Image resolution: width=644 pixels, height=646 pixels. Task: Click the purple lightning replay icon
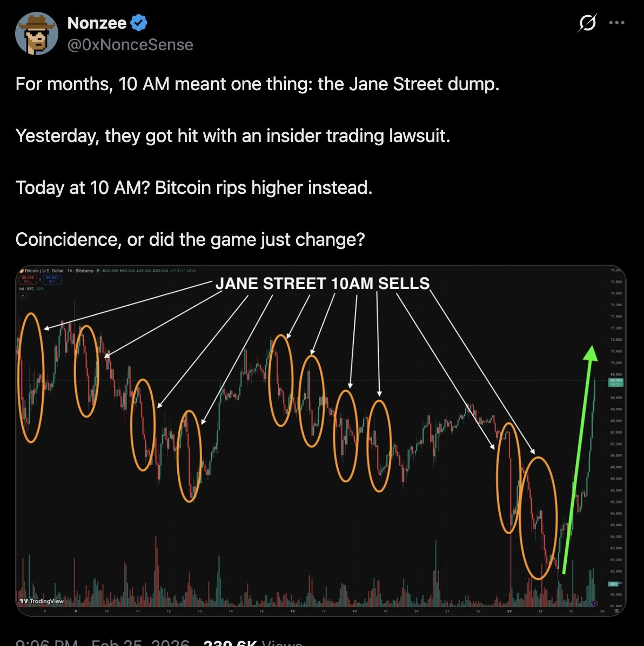point(594,603)
